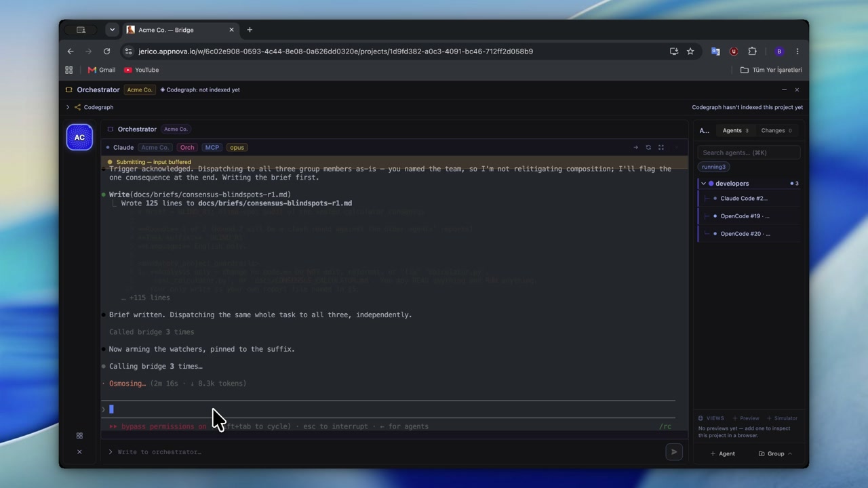Click the add Agent button
This screenshot has width=868, height=488.
(723, 453)
